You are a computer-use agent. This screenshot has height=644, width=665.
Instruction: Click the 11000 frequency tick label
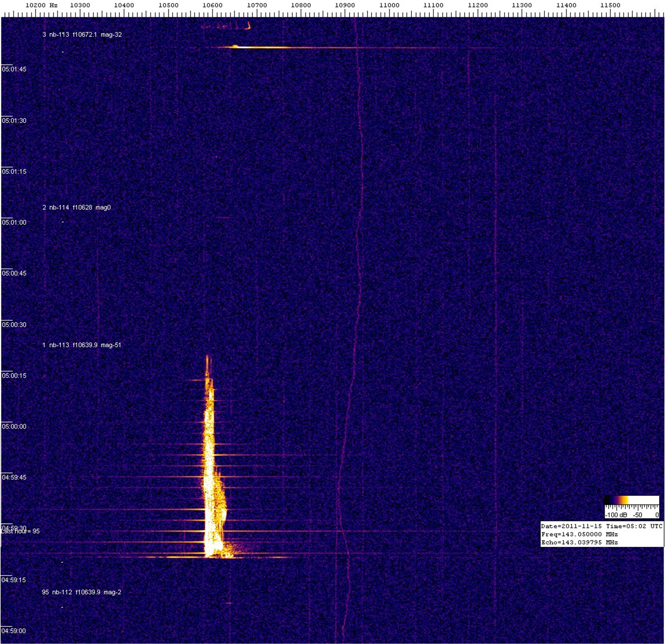[x=389, y=5]
